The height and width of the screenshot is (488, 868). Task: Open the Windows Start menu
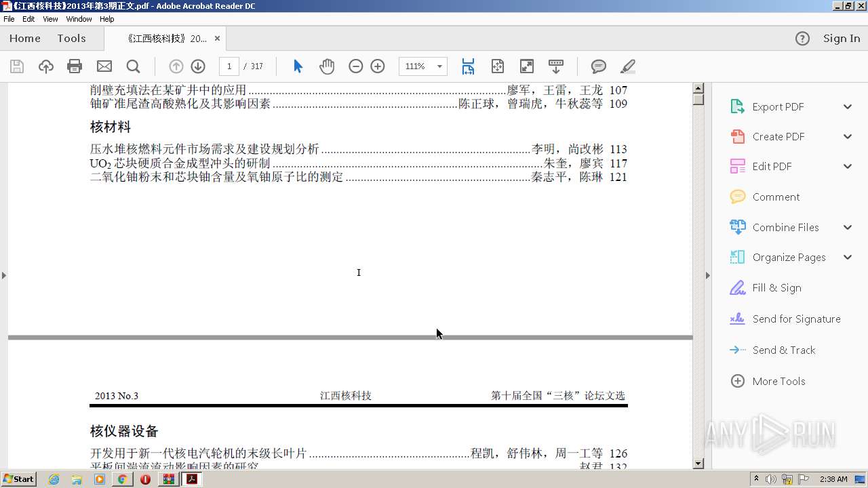click(x=19, y=479)
